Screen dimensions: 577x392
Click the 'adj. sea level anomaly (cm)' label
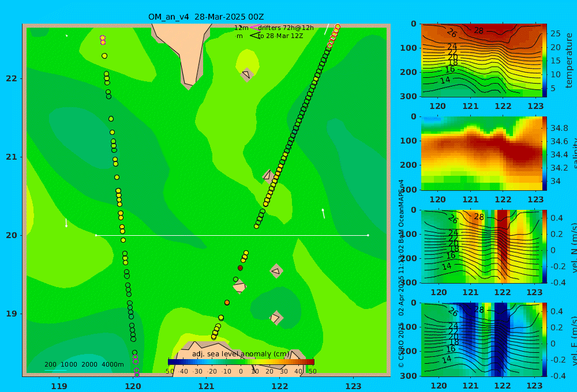click(x=241, y=354)
